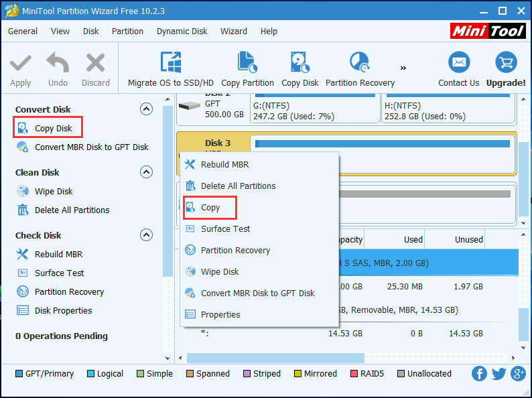Open the Facebook icon link

tap(480, 374)
